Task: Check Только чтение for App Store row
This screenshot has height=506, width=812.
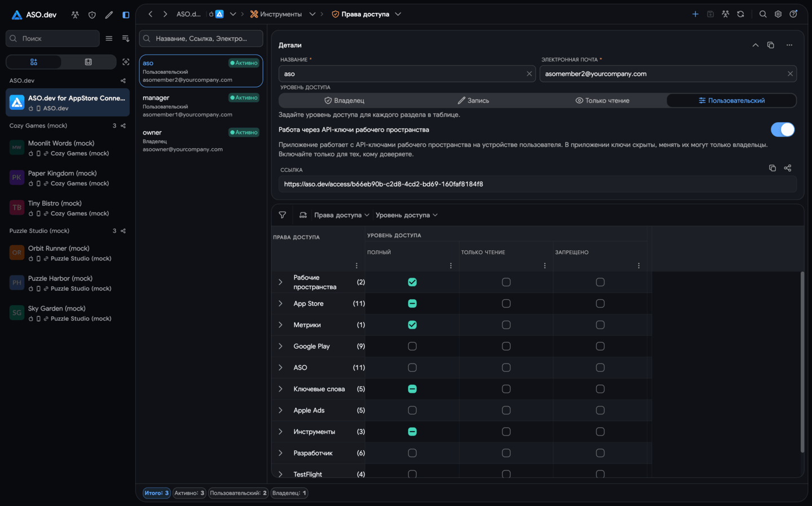Action: [x=506, y=304]
